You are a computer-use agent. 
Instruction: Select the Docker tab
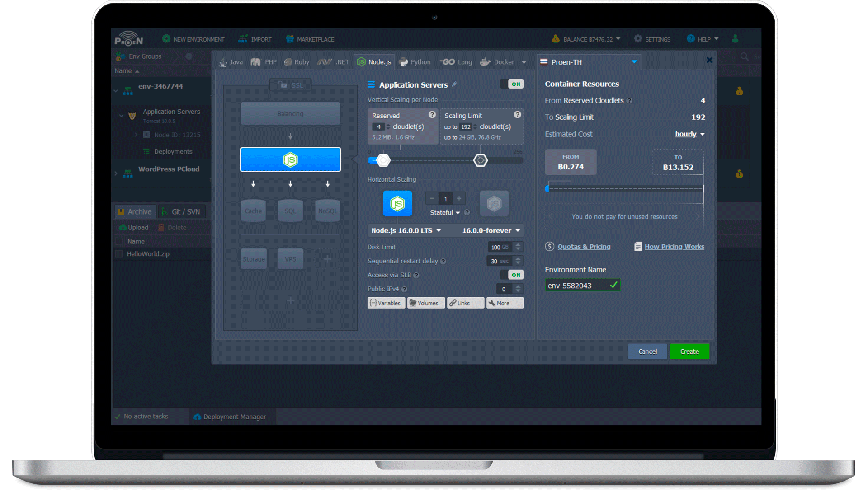point(497,62)
